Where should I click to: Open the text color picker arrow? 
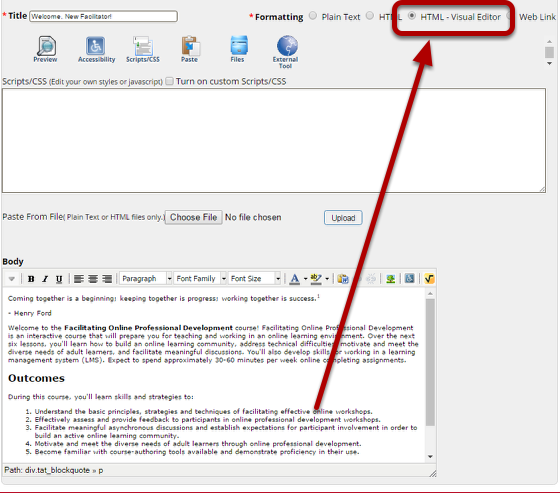click(305, 279)
